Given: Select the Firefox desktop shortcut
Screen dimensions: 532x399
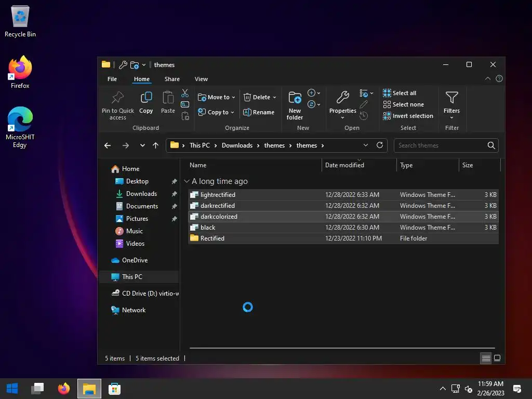Looking at the screenshot, I should click(20, 72).
